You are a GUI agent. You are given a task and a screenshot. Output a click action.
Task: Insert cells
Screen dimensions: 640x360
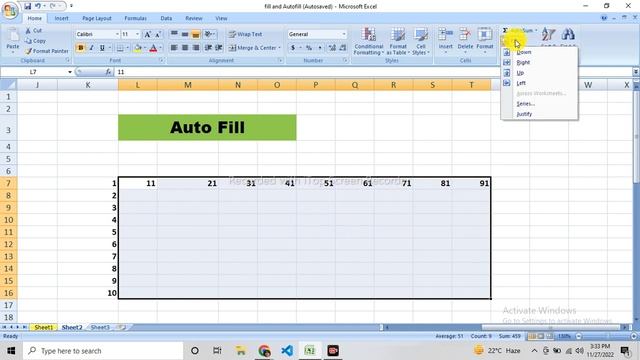(x=446, y=40)
